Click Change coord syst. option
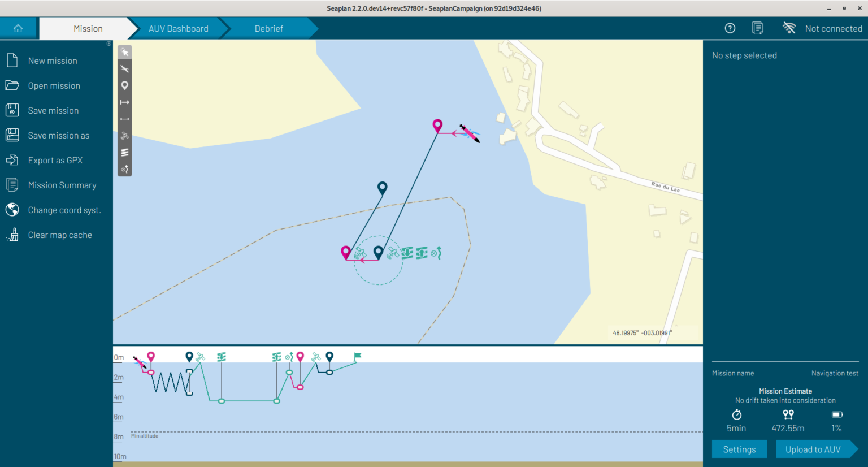 (64, 210)
